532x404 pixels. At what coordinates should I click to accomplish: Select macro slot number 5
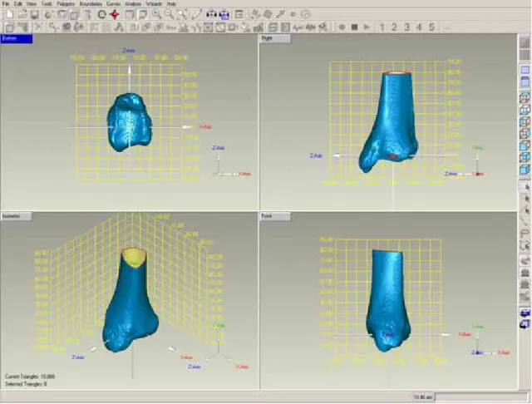coord(431,27)
